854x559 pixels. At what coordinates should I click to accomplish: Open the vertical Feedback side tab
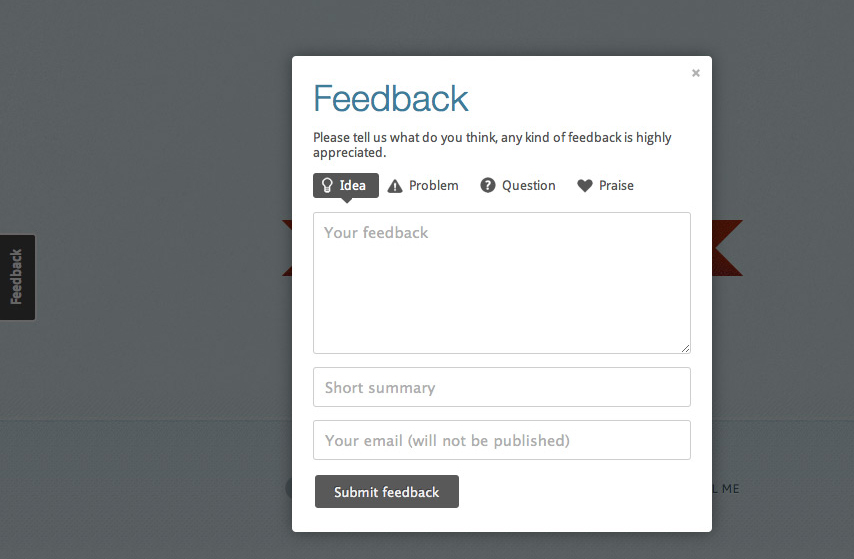(x=17, y=277)
